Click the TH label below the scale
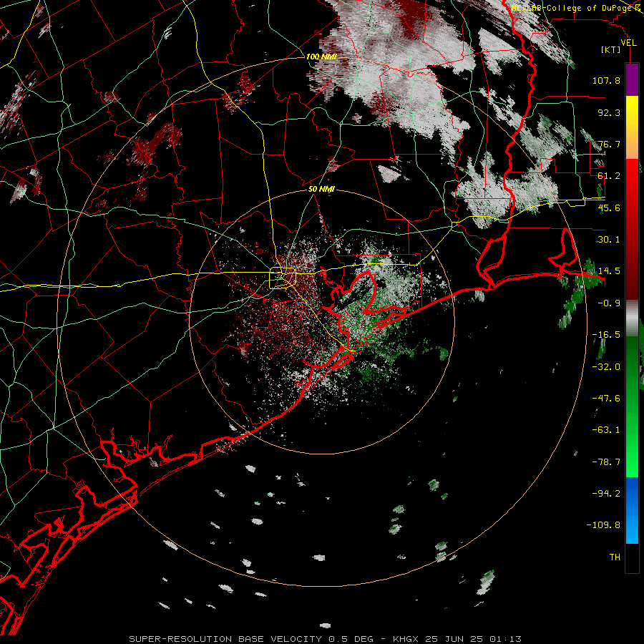The width and height of the screenshot is (644, 644). pos(615,557)
